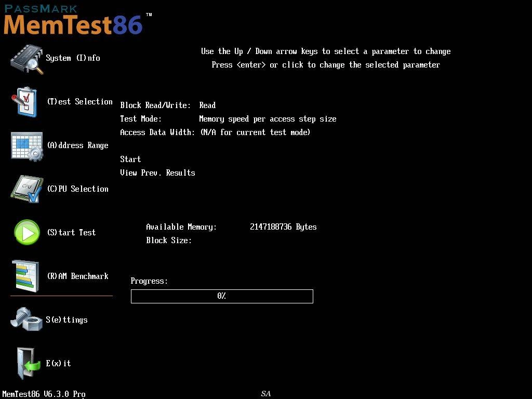Click the Available Memory label

point(181,227)
